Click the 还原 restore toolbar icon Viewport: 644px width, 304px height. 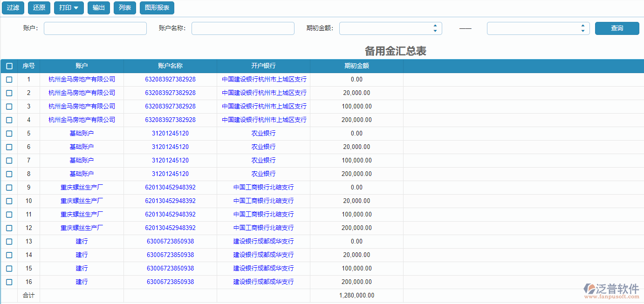[x=39, y=7]
